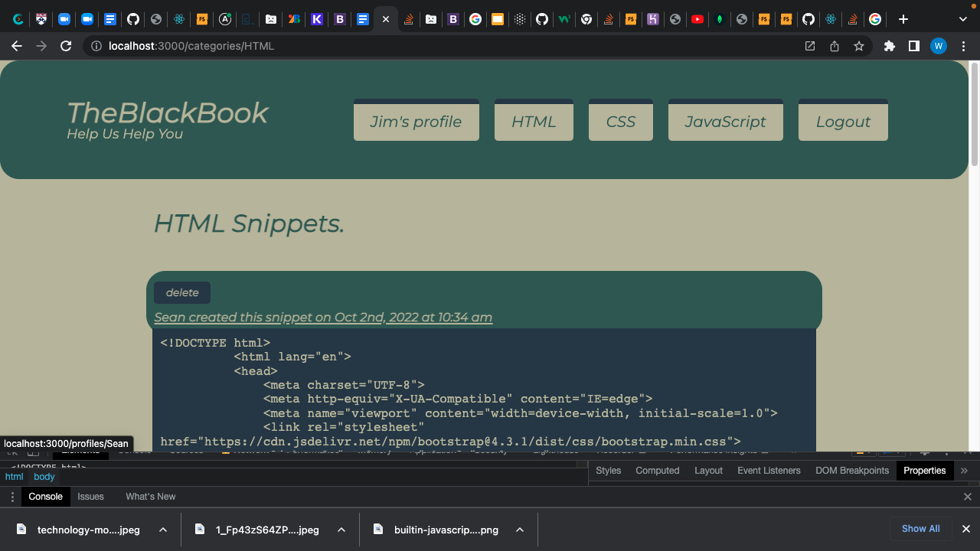Click the open-in-new-window icon in address bar
This screenshot has width=980, height=551.
[810, 46]
